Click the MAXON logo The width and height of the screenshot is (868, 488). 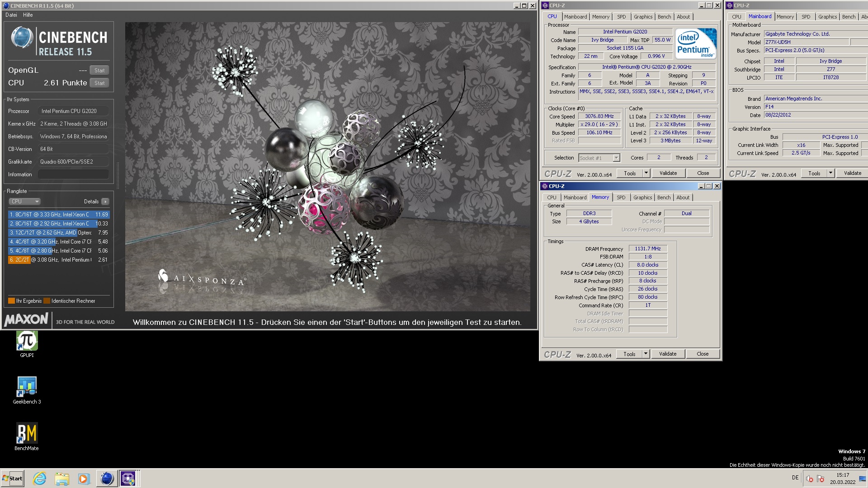click(26, 319)
